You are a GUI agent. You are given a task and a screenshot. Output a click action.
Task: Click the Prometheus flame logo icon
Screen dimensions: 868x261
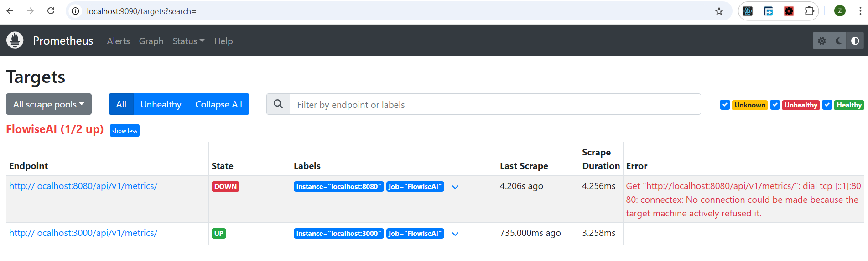pyautogui.click(x=15, y=41)
